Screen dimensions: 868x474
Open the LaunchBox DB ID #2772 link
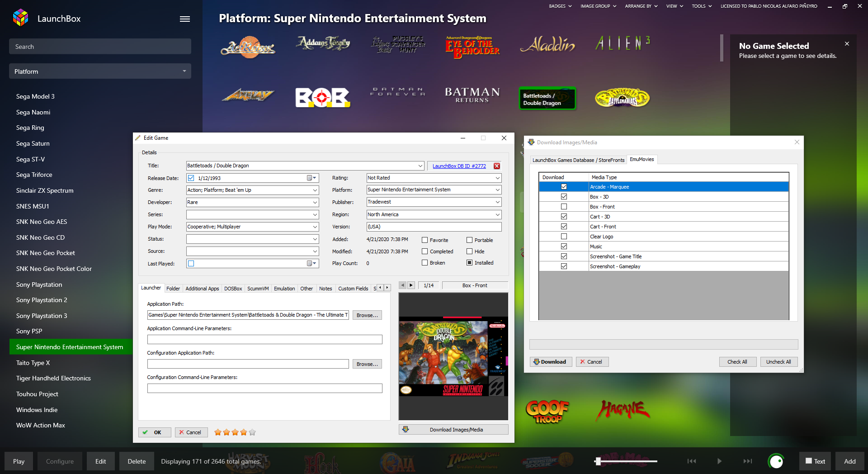point(459,166)
